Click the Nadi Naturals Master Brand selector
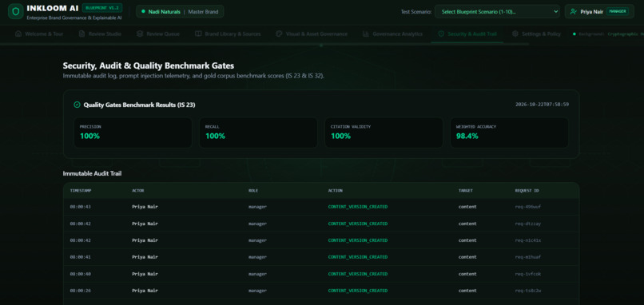644x305 pixels. point(180,11)
